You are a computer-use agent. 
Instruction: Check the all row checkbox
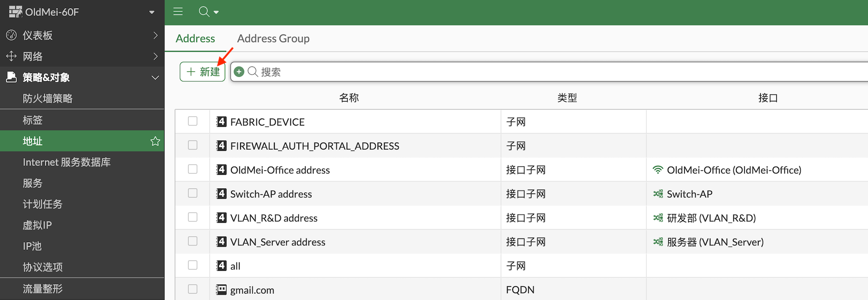(193, 265)
